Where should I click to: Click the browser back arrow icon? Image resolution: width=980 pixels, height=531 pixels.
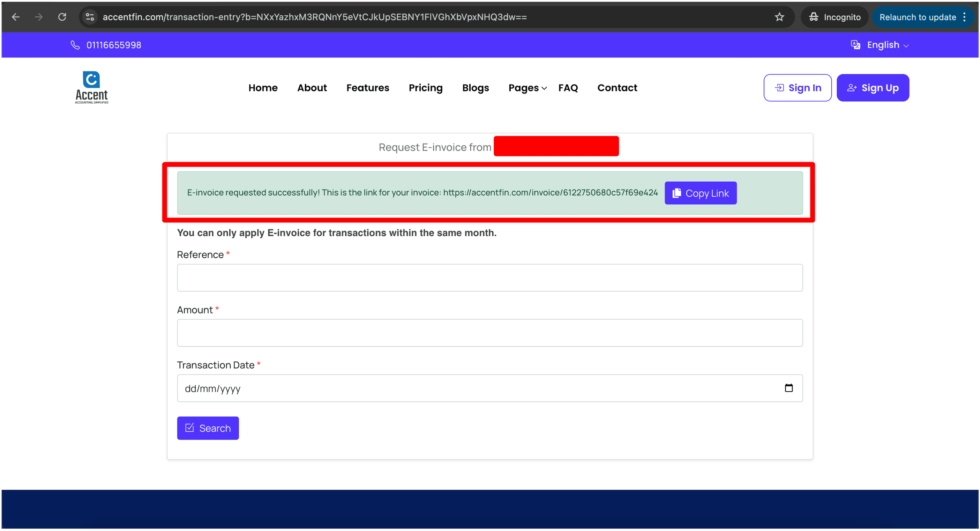pos(16,17)
